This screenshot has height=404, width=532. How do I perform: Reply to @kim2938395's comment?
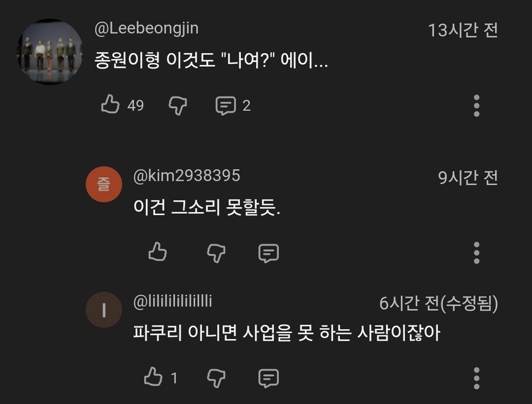(x=268, y=253)
